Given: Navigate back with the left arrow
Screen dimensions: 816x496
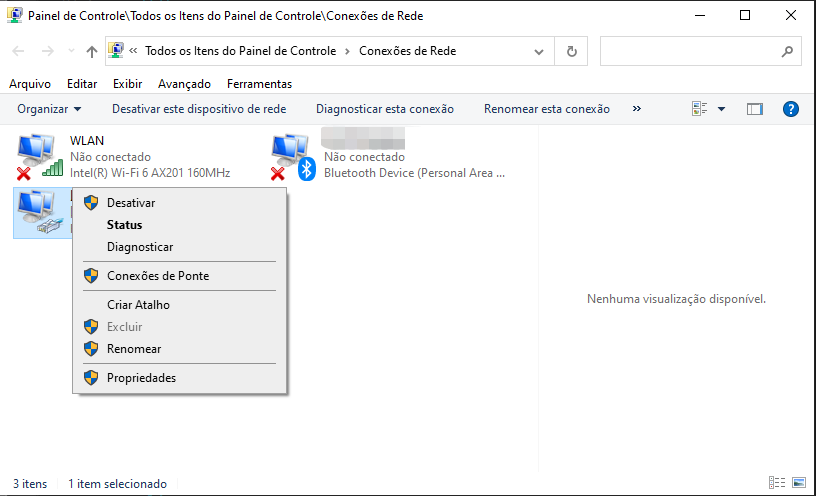Looking at the screenshot, I should [18, 51].
